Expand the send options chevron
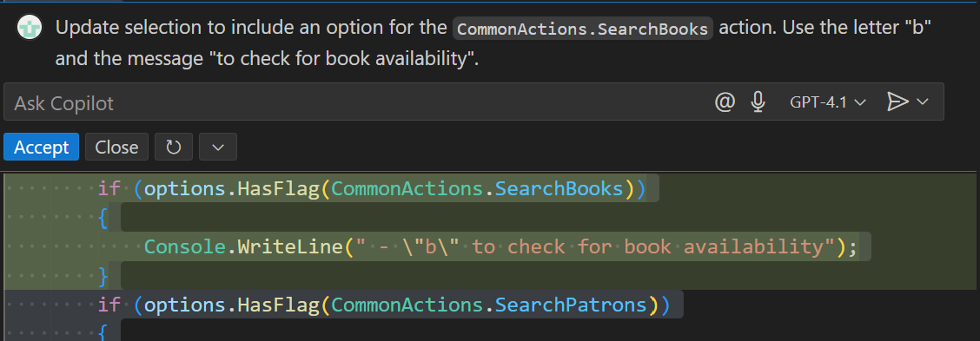The width and height of the screenshot is (980, 341). (x=923, y=102)
